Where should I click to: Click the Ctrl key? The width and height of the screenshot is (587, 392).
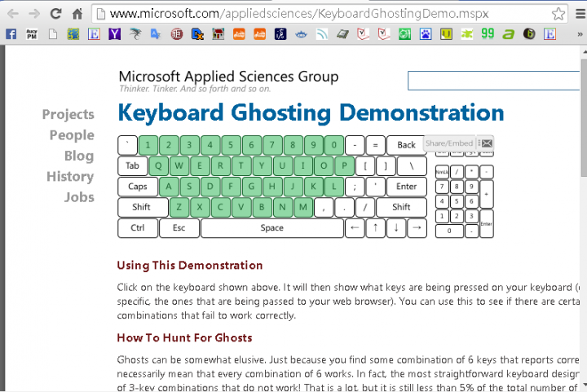[138, 228]
